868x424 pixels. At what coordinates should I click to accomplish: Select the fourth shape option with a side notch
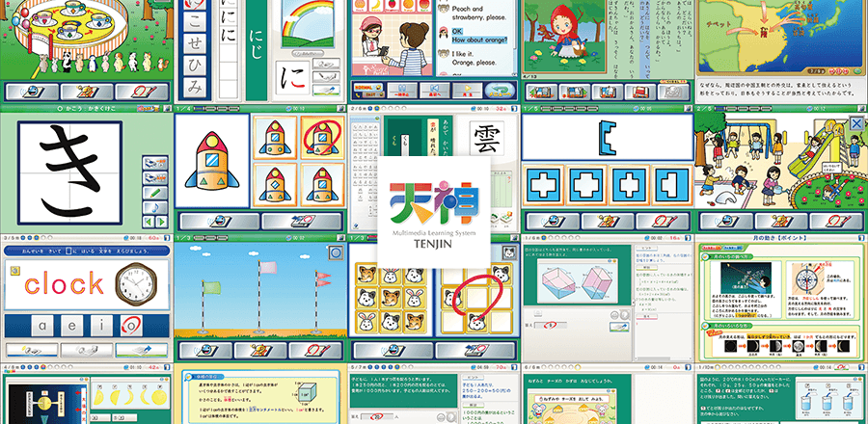671,185
